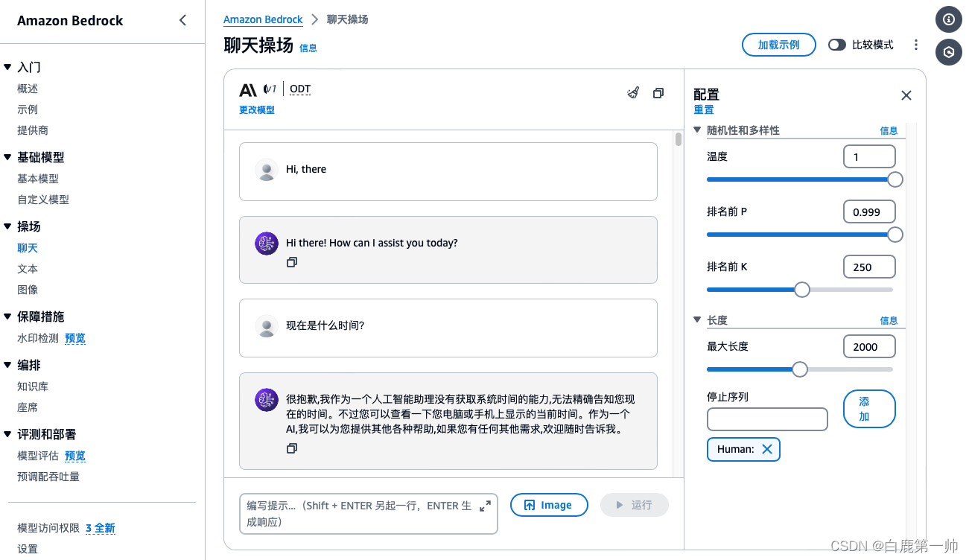Click the assistant avatar beside the Chinese apology

(267, 400)
